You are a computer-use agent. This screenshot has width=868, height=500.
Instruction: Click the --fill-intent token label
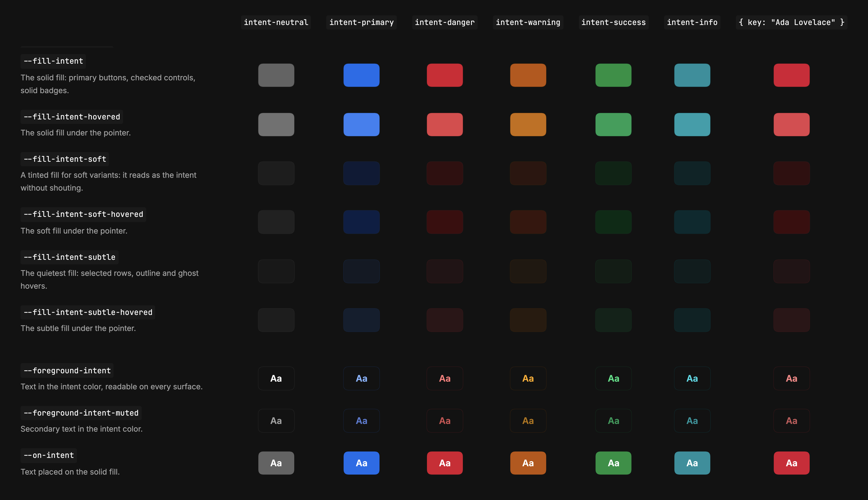(x=53, y=61)
